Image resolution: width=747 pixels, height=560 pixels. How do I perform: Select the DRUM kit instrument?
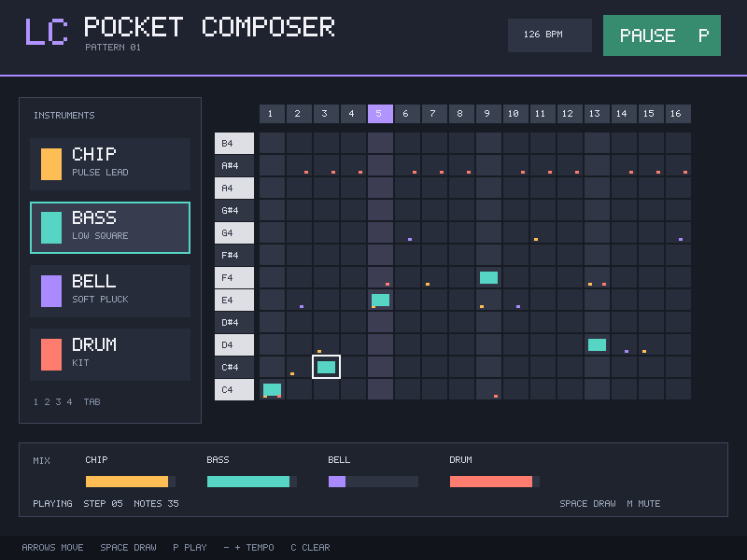(110, 355)
